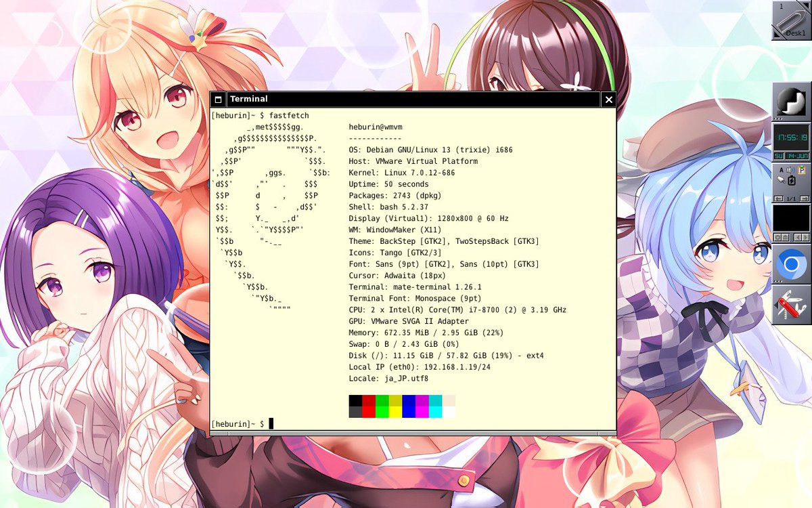Click the "fastfetch" command text
This screenshot has width=812, height=508.
click(x=288, y=116)
